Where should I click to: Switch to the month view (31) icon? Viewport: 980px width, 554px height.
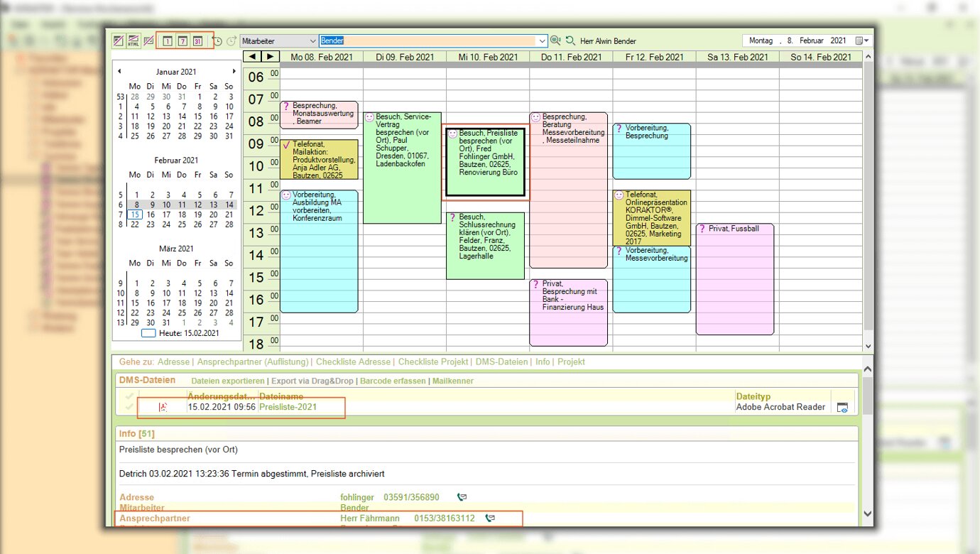pos(198,41)
